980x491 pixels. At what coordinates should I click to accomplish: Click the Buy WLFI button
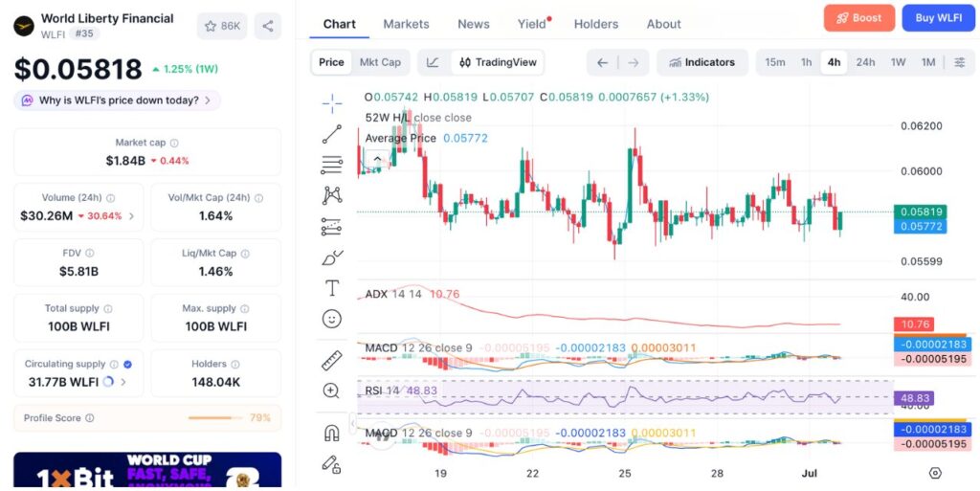click(938, 18)
